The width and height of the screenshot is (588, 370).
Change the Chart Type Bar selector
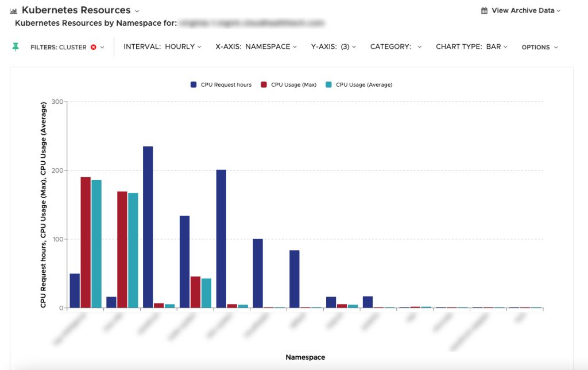471,47
